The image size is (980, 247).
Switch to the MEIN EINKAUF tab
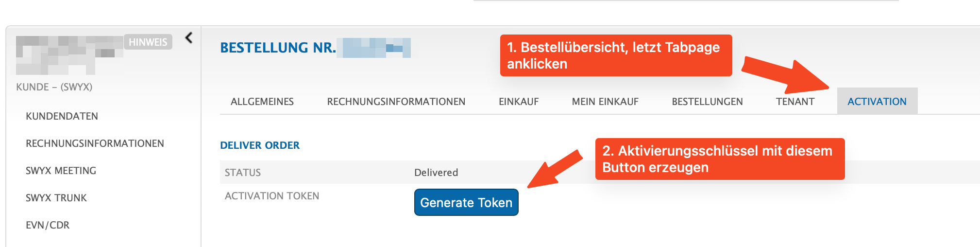[x=605, y=102]
